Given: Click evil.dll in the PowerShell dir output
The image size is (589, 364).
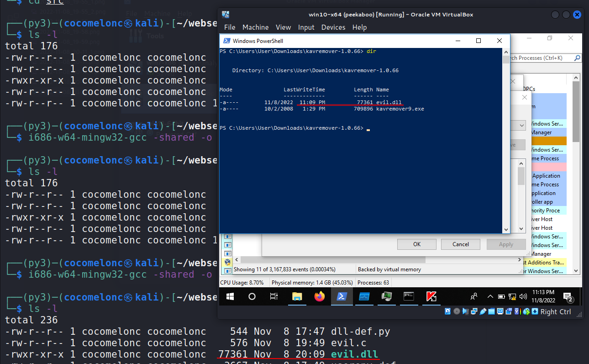Looking at the screenshot, I should [x=389, y=102].
